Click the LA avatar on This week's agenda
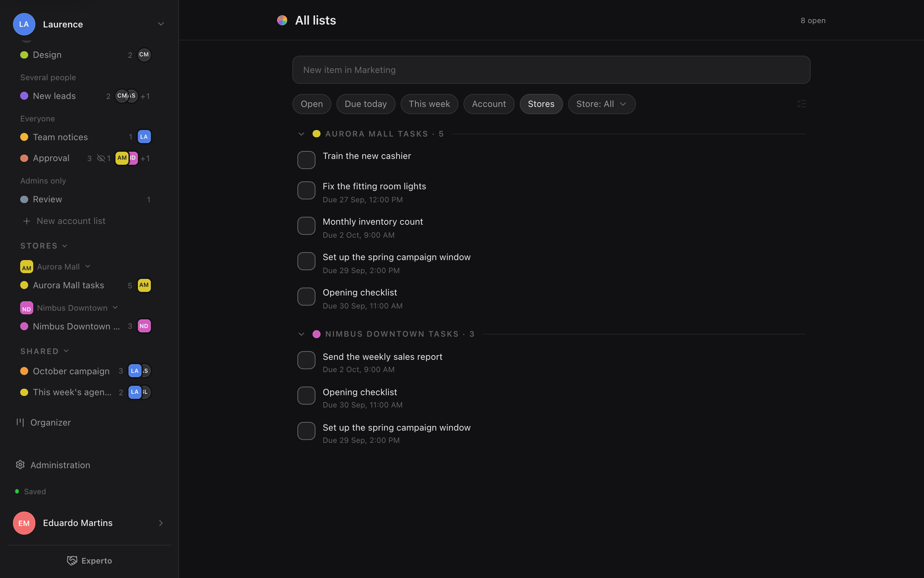Screen dimensions: 924x578 pyautogui.click(x=134, y=392)
